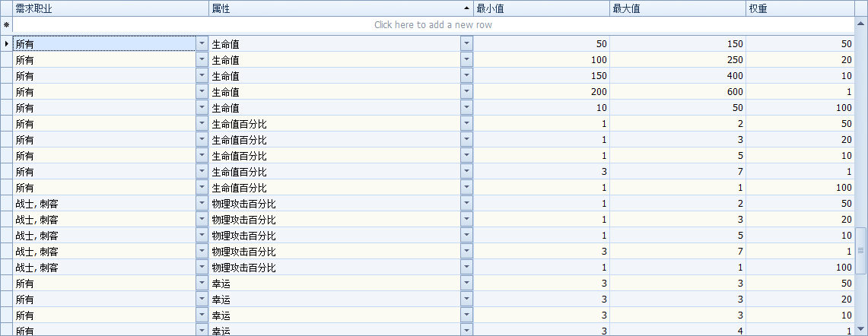The height and width of the screenshot is (336, 868).
Task: Click the 生命值 cell in the row with min 10
Action: point(335,108)
